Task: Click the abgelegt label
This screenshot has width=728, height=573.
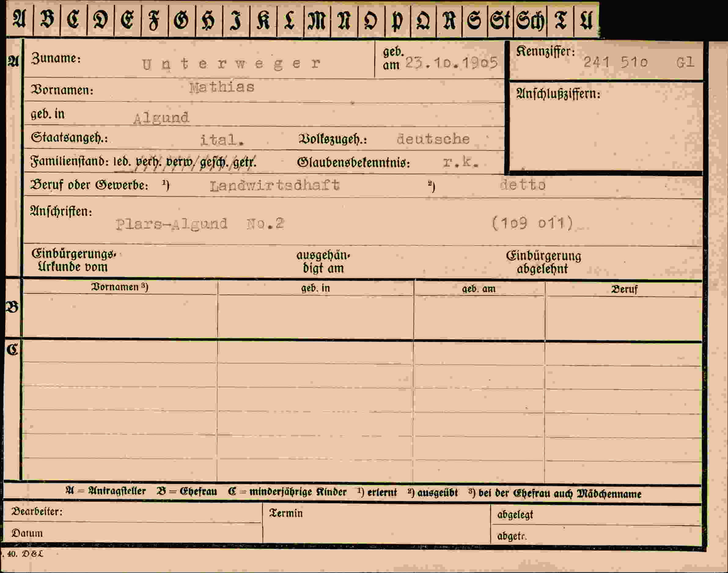Action: tap(515, 515)
